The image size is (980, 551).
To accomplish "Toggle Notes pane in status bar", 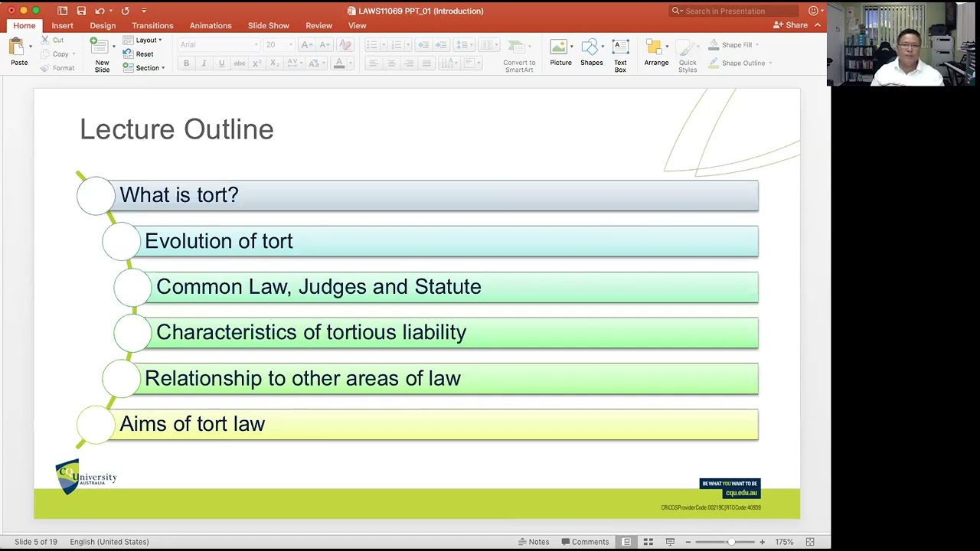I will (x=534, y=542).
